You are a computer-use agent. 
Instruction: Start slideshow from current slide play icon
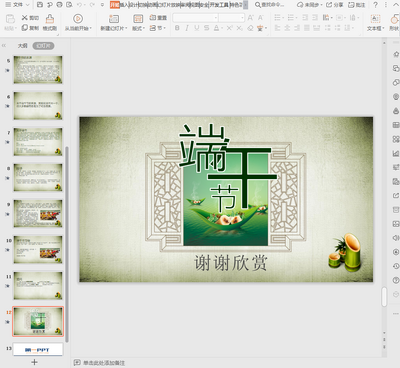pyautogui.click(x=78, y=18)
